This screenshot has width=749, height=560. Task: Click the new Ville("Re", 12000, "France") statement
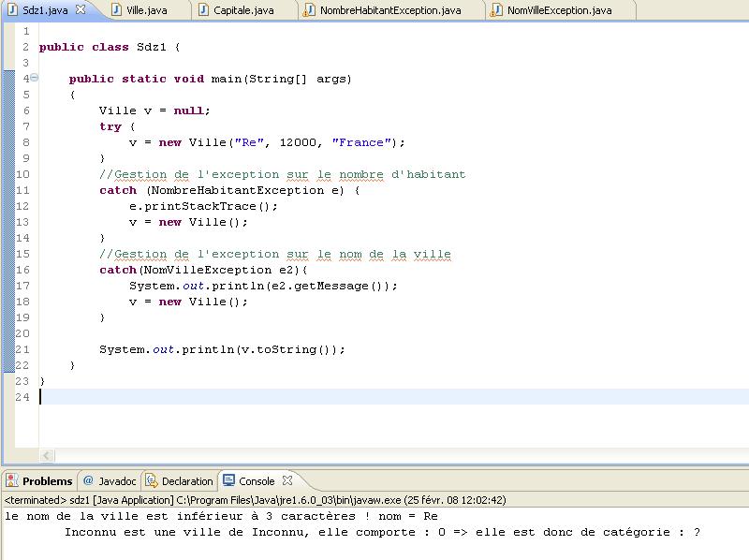click(267, 142)
